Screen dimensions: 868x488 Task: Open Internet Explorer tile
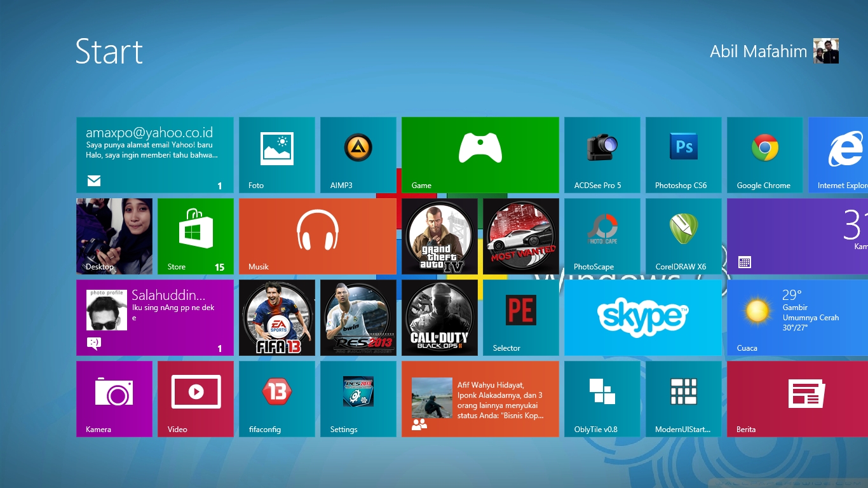[838, 155]
